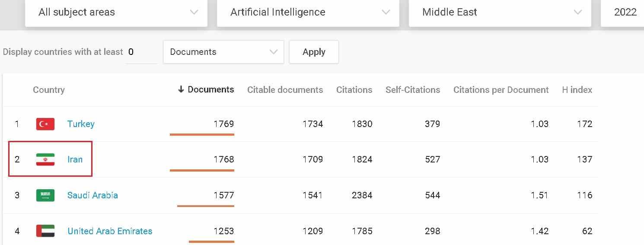Sort table by H index column
The image size is (644, 245).
tap(577, 90)
